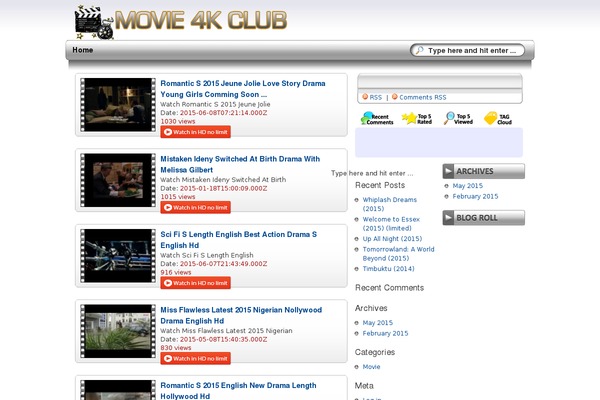This screenshot has height=400, width=600.
Task: Open Mistaken Ideny Switched At Birth post title
Action: point(240,164)
